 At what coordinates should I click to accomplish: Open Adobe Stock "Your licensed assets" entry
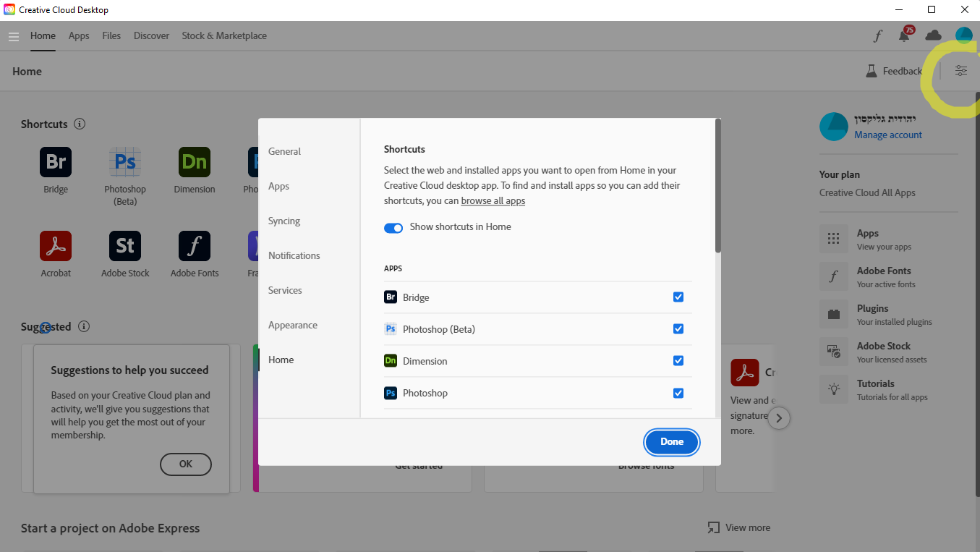(x=888, y=352)
